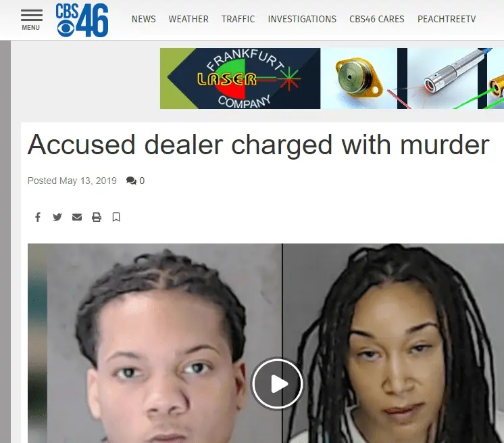Share article on Facebook
The image size is (504, 443).
38,217
